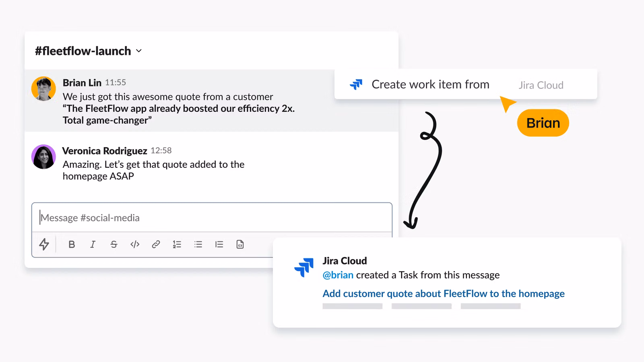Open the Add customer quote homepage task link
The image size is (644, 362).
(443, 294)
